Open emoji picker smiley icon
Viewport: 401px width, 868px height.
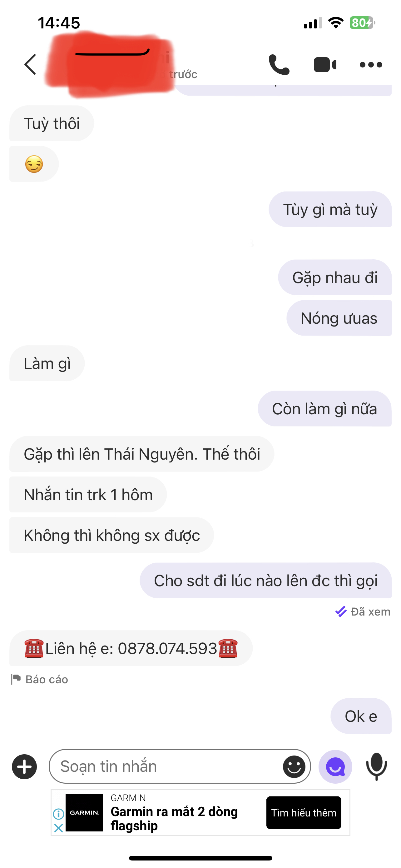click(x=294, y=766)
